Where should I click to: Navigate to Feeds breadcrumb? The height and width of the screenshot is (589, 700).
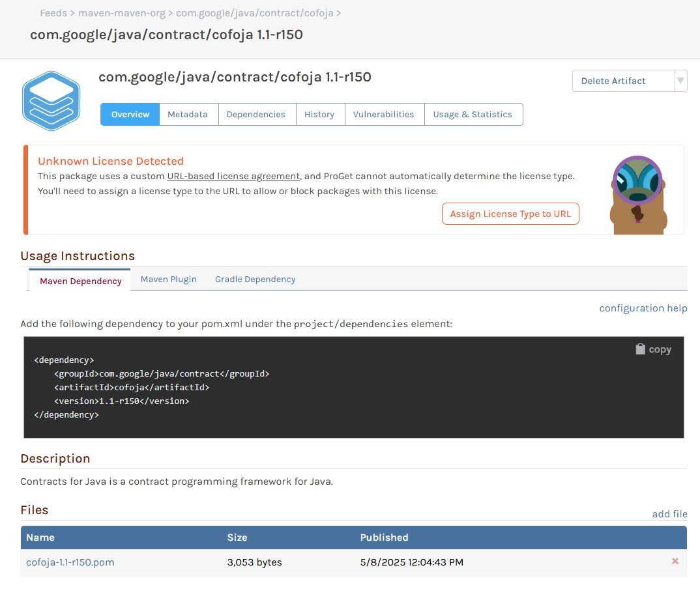(x=53, y=13)
